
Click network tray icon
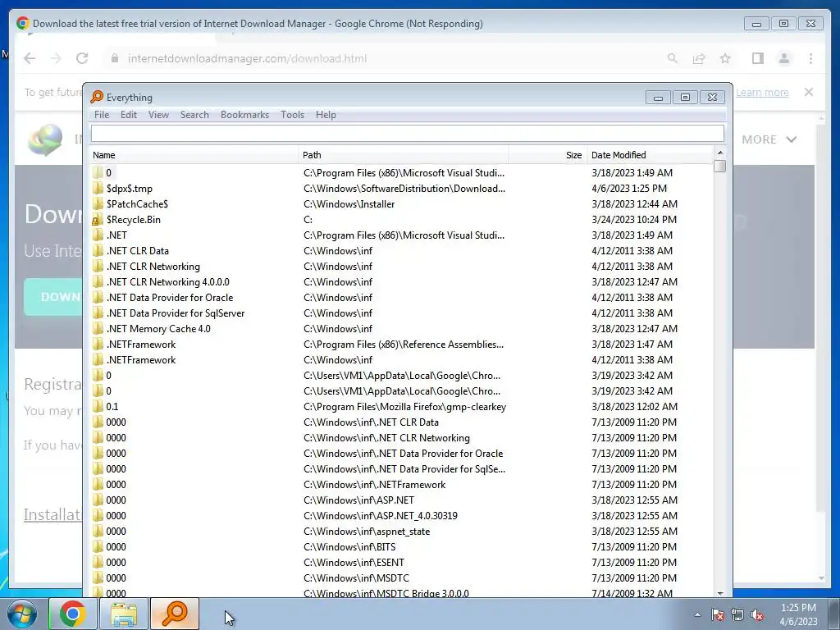pyautogui.click(x=737, y=614)
